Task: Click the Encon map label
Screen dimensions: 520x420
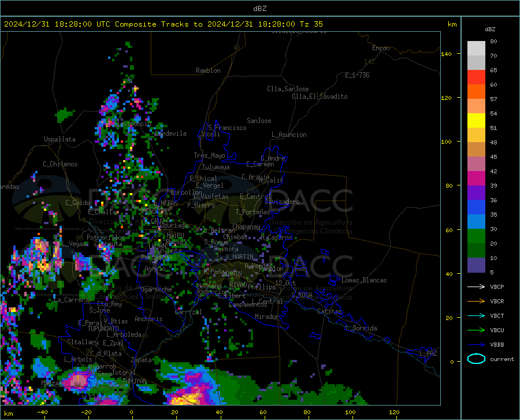Action: pyautogui.click(x=381, y=48)
